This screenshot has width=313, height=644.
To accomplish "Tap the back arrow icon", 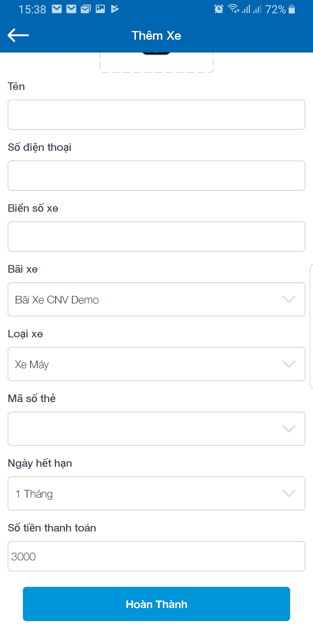I will pos(18,35).
